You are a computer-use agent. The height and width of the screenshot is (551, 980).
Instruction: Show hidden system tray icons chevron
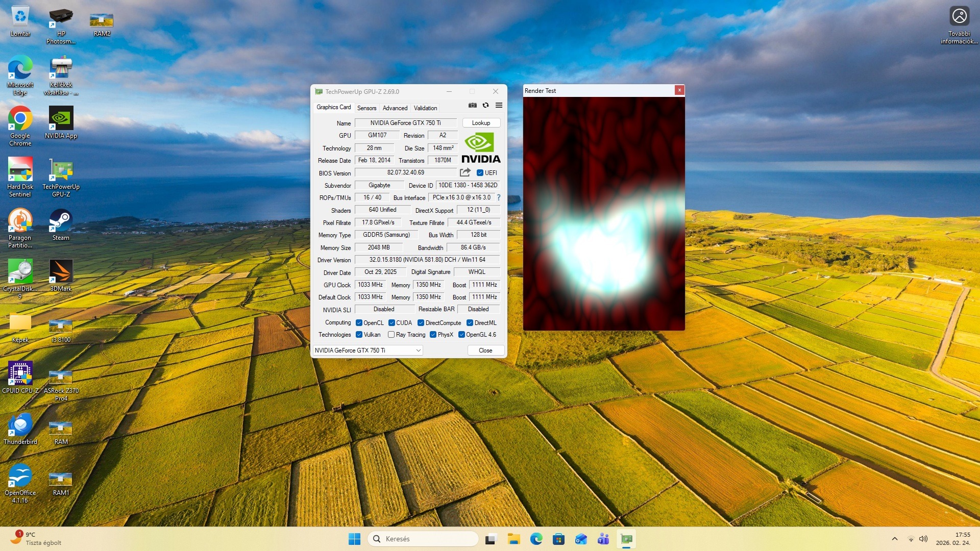[894, 539]
